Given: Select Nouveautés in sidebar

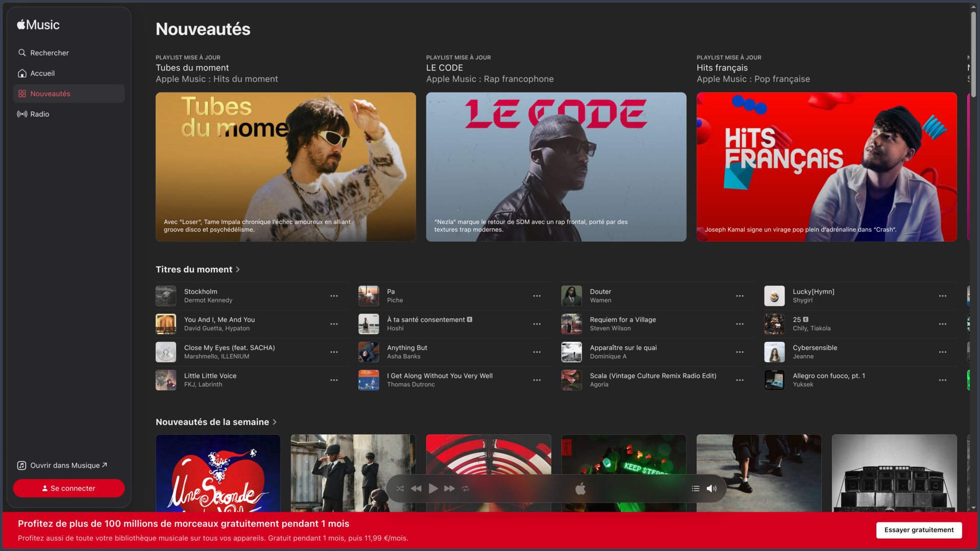Looking at the screenshot, I should tap(69, 94).
